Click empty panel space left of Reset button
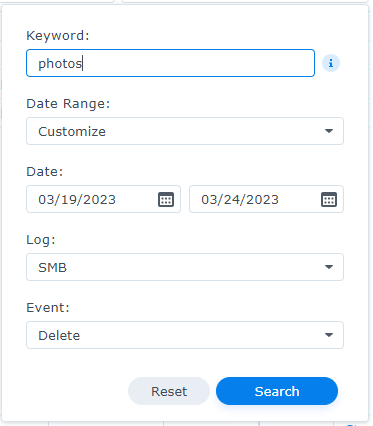The image size is (373, 426). [73, 391]
